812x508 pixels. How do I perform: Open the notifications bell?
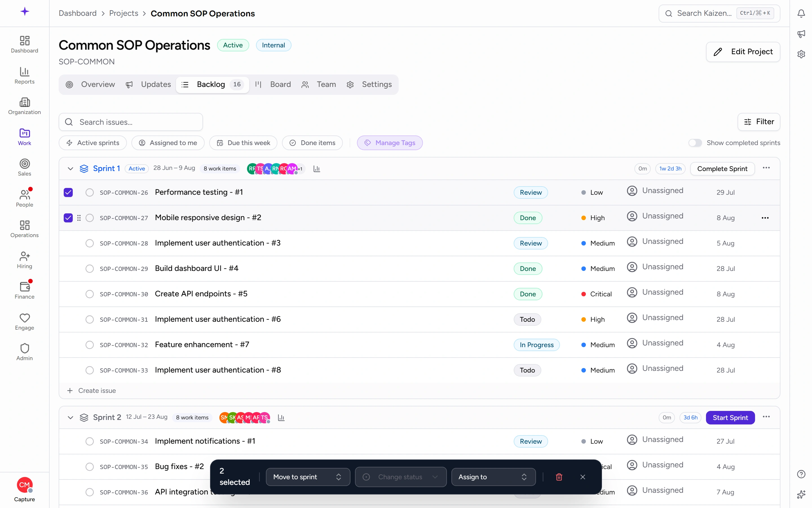(801, 14)
